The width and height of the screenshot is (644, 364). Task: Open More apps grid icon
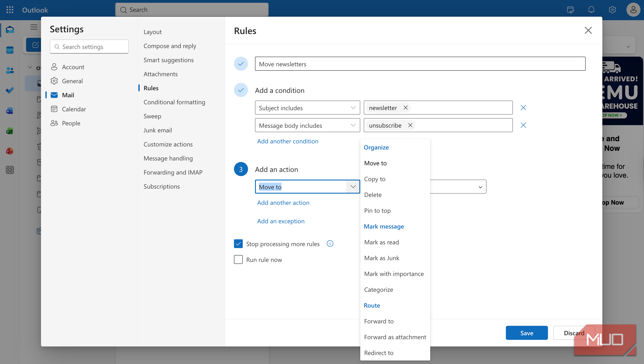[x=10, y=170]
